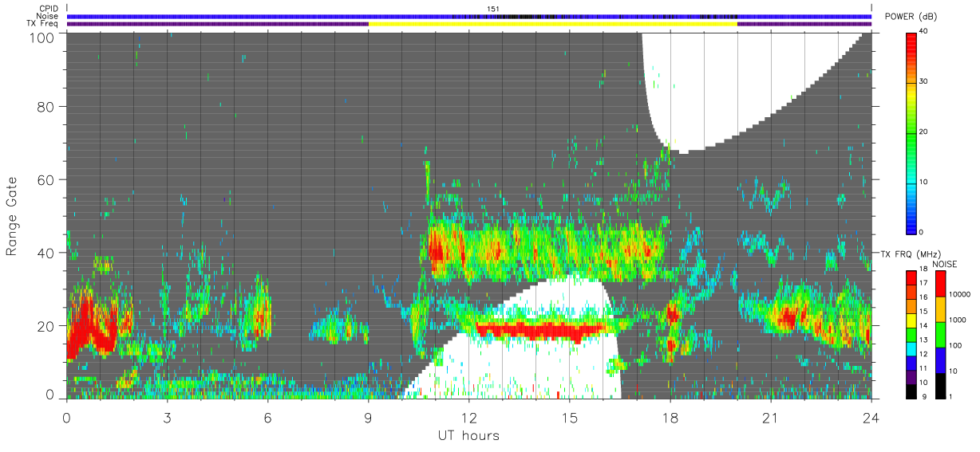Click the 21 tick on the UT hours axis
Viewport: 980px width, 452px height.
[x=770, y=418]
